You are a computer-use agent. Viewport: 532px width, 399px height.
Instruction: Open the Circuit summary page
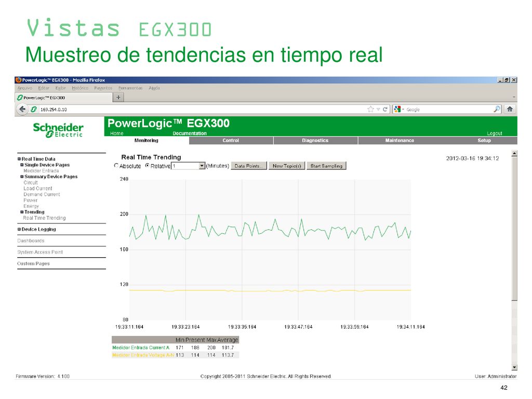[x=31, y=182]
